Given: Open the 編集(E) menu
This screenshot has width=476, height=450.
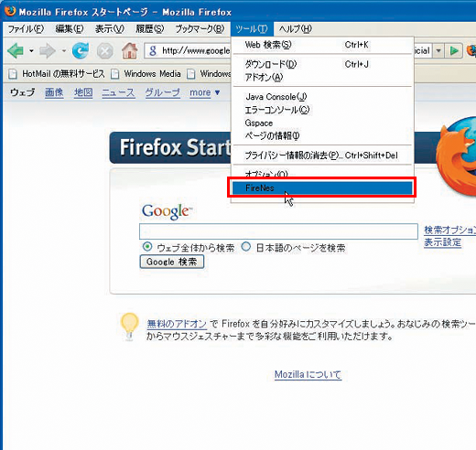Looking at the screenshot, I should tap(70, 29).
